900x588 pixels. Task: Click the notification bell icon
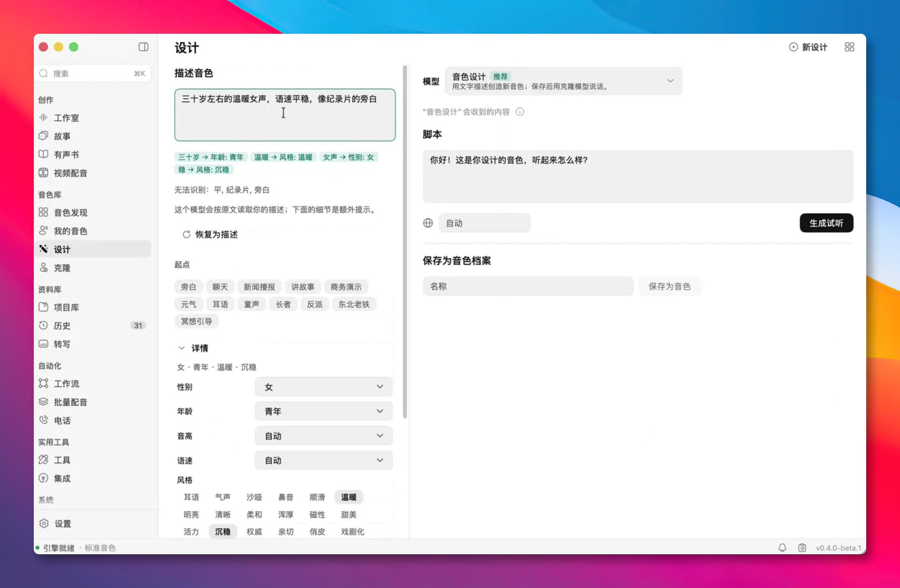(782, 548)
